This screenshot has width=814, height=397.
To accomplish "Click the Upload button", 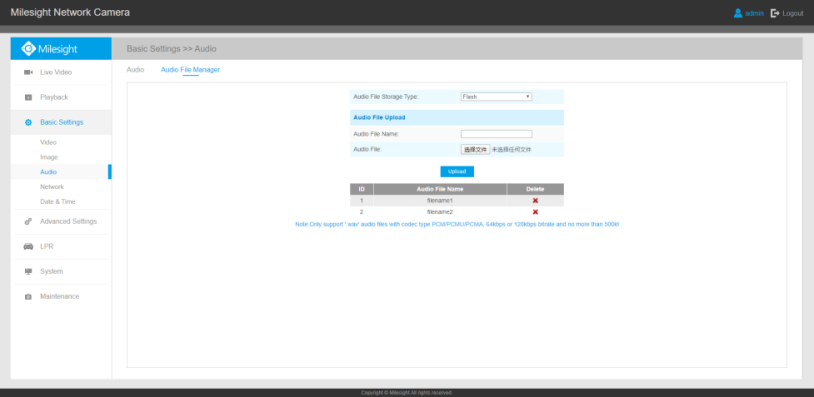I will (x=457, y=171).
